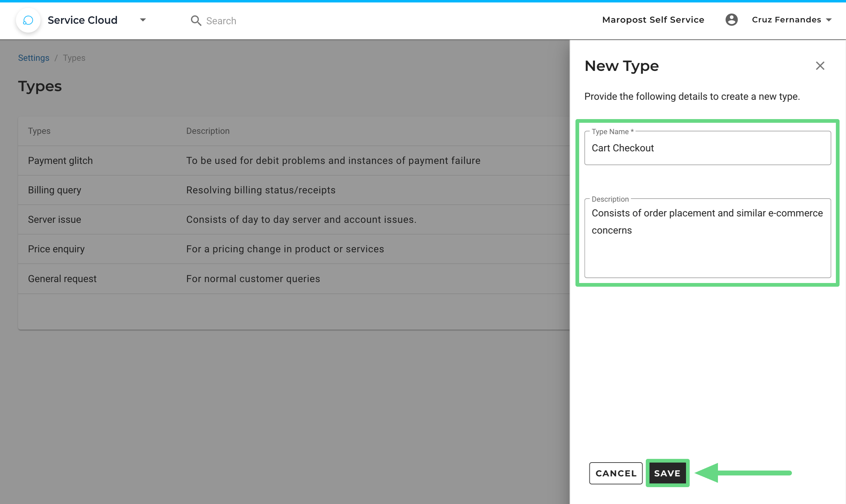Select the Price enquiry type row
This screenshot has height=504, width=846.
pyautogui.click(x=56, y=249)
